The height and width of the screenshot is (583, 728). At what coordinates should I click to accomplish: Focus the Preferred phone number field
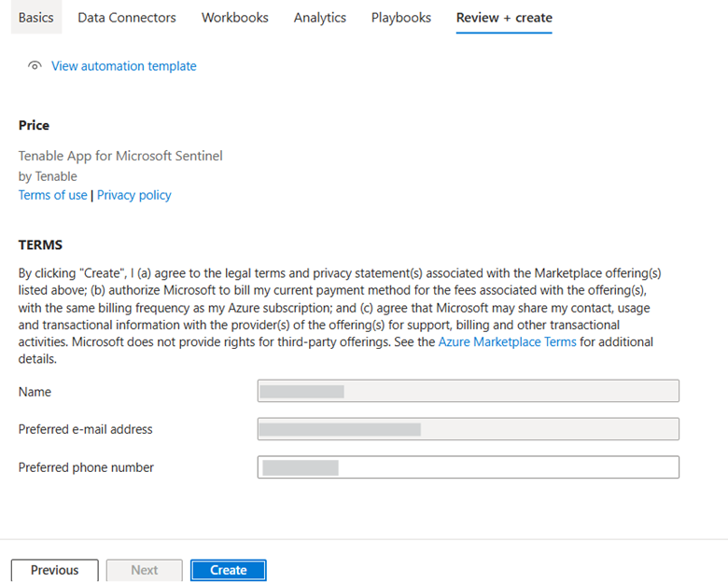coord(469,467)
